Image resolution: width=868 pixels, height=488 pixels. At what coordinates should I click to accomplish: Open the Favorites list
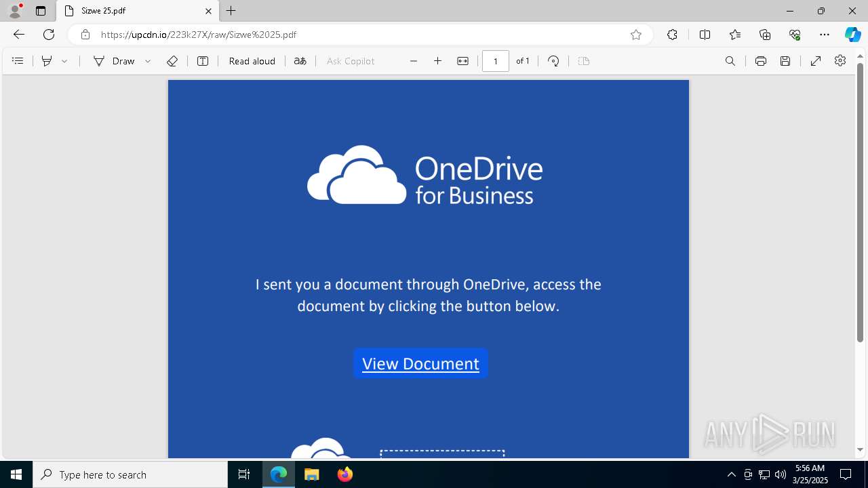coord(735,35)
